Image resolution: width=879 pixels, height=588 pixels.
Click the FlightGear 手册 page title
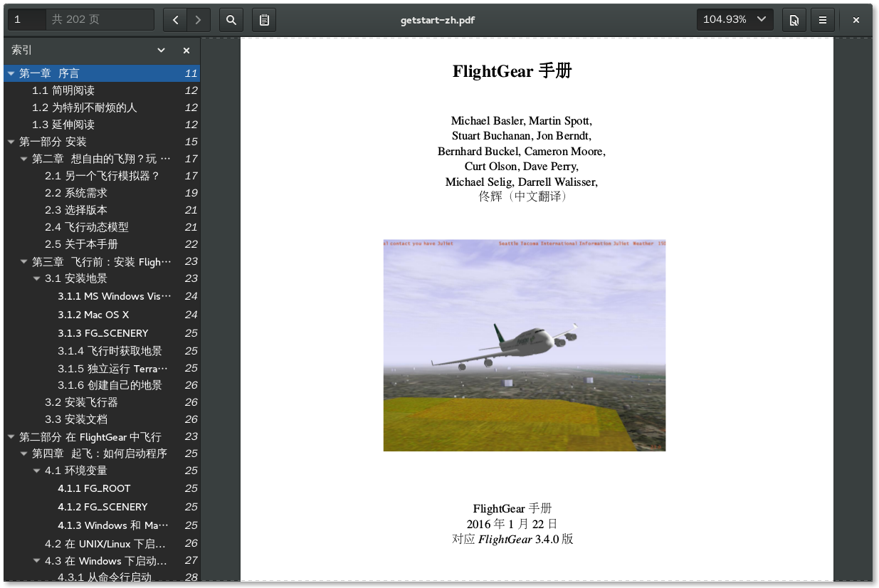pos(512,71)
